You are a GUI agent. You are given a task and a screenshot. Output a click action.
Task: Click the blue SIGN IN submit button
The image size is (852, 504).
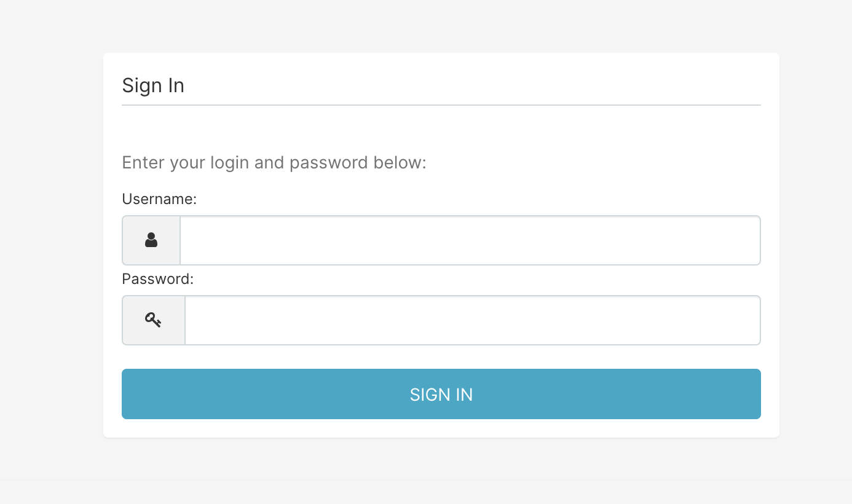[x=441, y=394]
